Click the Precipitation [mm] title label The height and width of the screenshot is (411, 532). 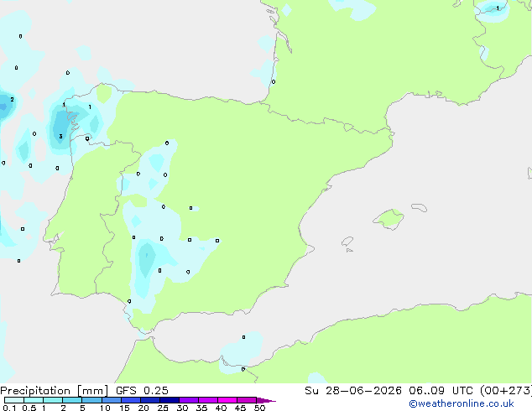55,391
